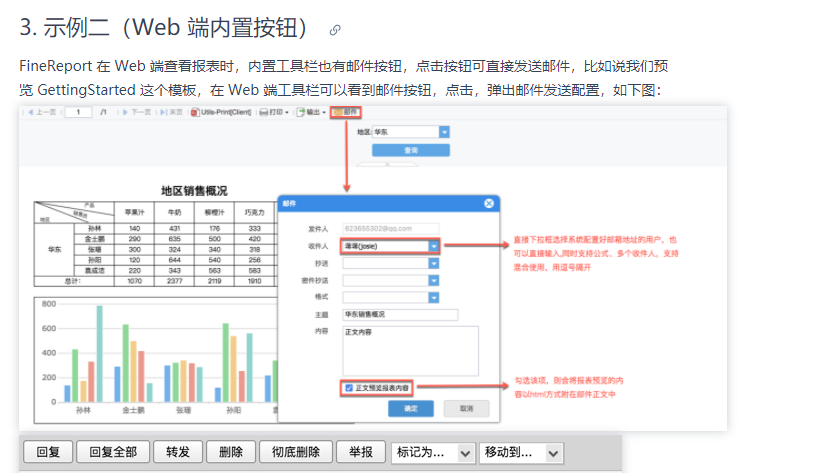Click the 转发 forward button

(x=178, y=452)
